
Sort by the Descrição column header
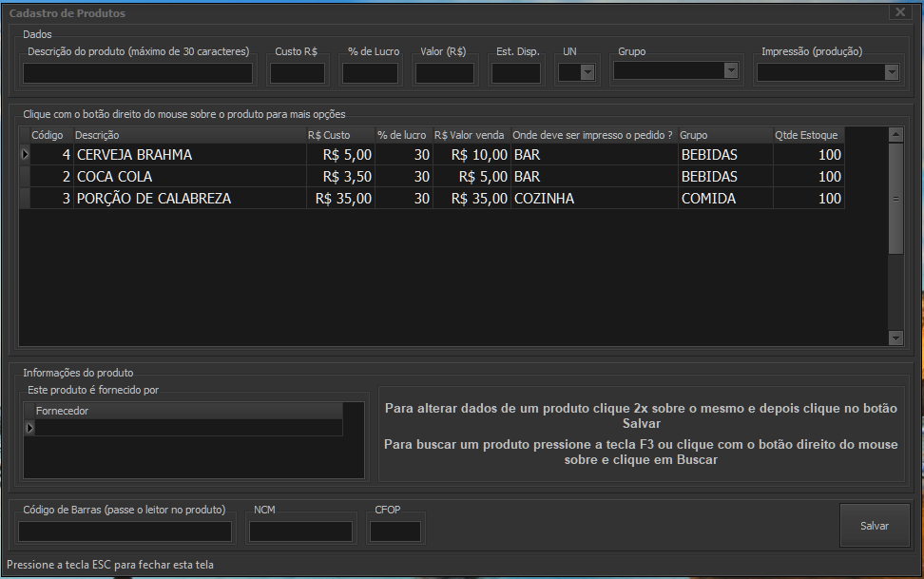point(189,135)
